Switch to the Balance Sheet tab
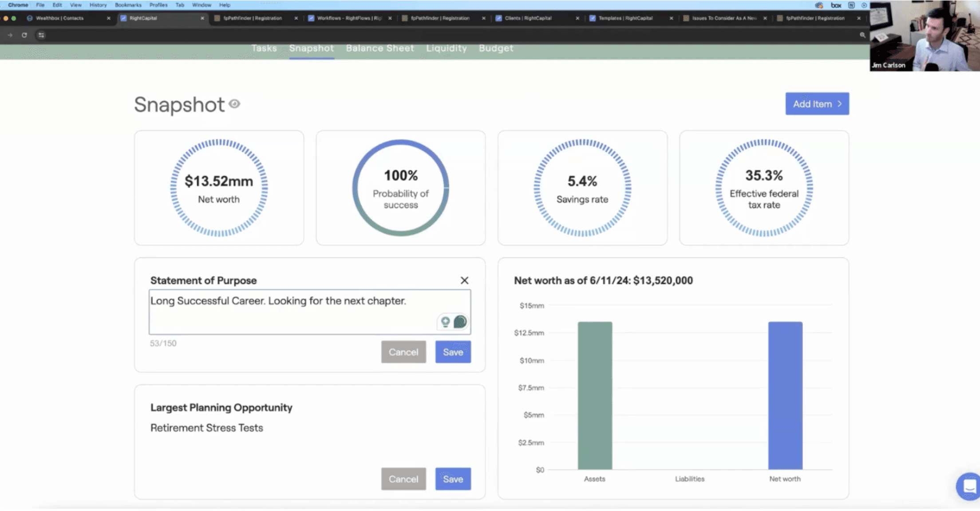 pyautogui.click(x=380, y=48)
